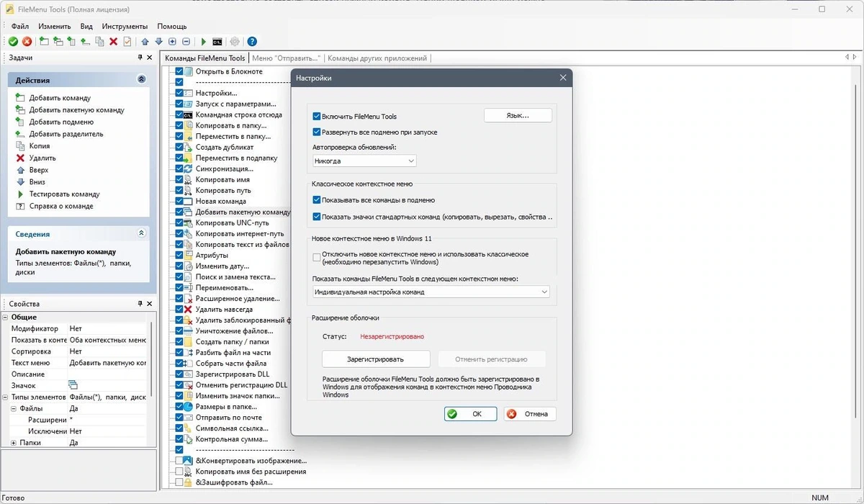Click the Move down arrow toolbar icon

click(159, 42)
